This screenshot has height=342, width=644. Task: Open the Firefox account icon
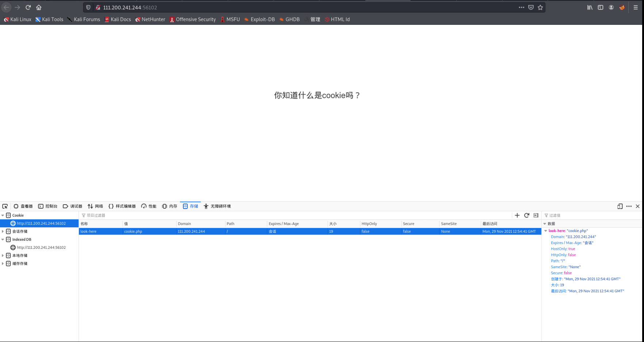tap(611, 7)
